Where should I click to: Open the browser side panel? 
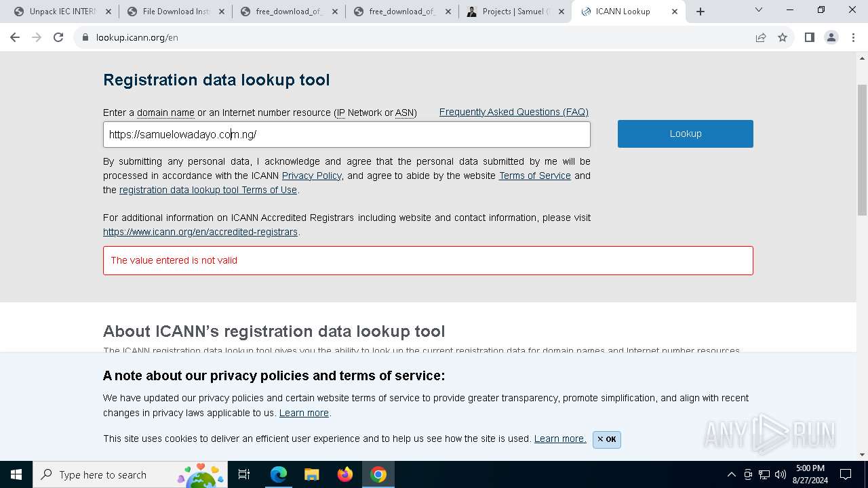809,38
